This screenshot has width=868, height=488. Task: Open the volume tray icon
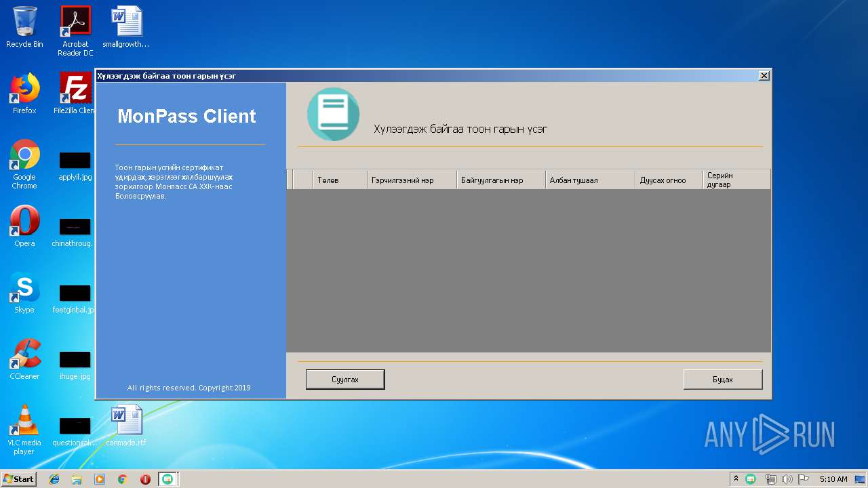click(x=787, y=479)
